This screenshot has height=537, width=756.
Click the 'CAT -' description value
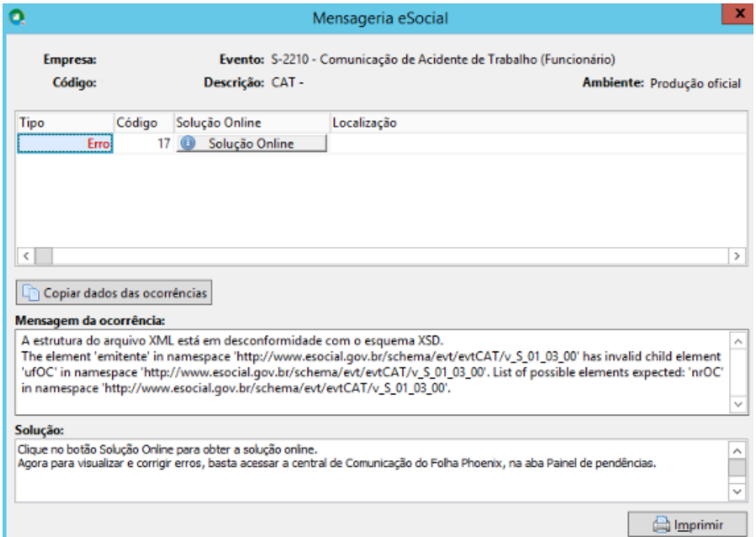[x=287, y=83]
